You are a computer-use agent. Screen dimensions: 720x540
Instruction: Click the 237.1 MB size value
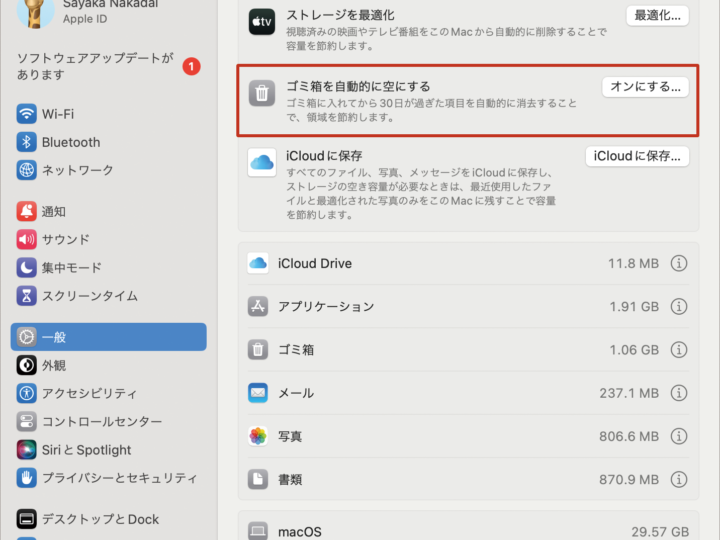(x=629, y=393)
